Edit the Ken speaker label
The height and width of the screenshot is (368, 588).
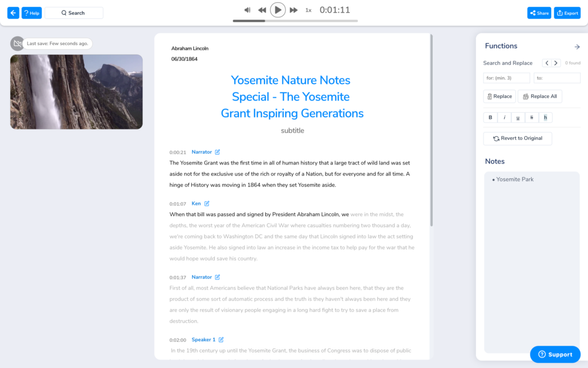(208, 203)
